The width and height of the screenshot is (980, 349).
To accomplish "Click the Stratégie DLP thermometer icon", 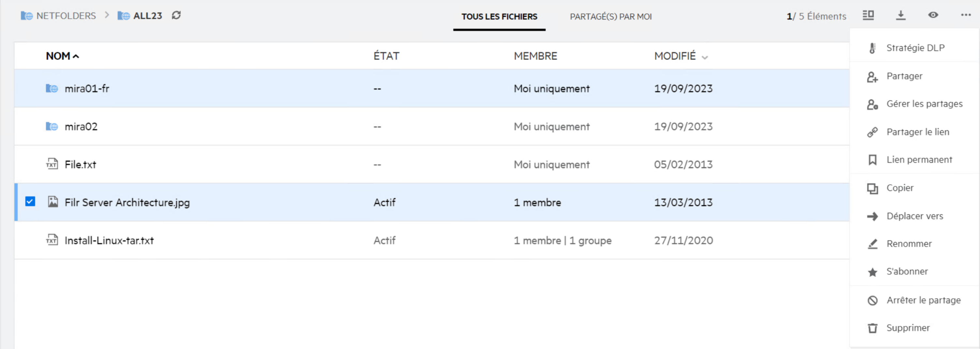I will [x=872, y=48].
